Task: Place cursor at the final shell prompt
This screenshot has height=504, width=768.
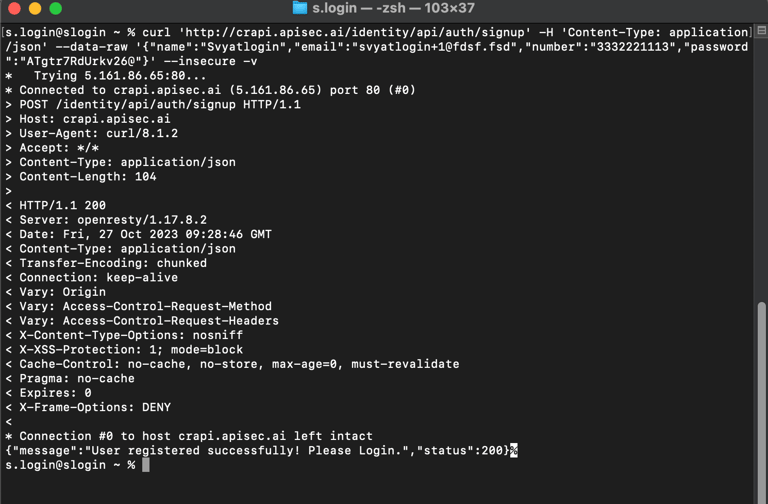Action: point(145,465)
